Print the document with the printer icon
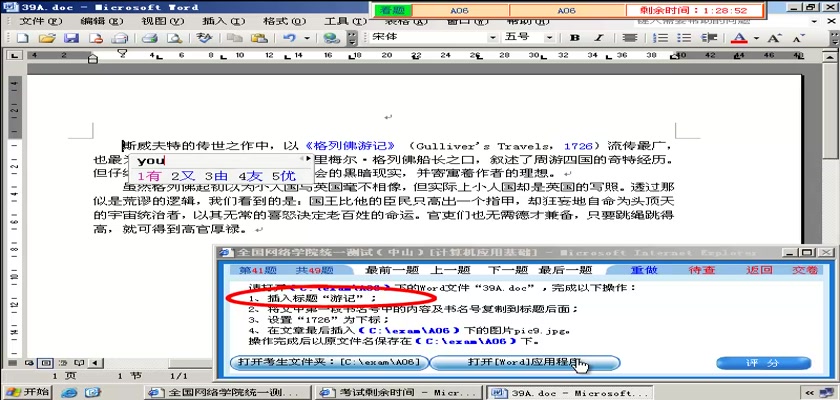Image resolution: width=840 pixels, height=400 pixels. (149, 38)
